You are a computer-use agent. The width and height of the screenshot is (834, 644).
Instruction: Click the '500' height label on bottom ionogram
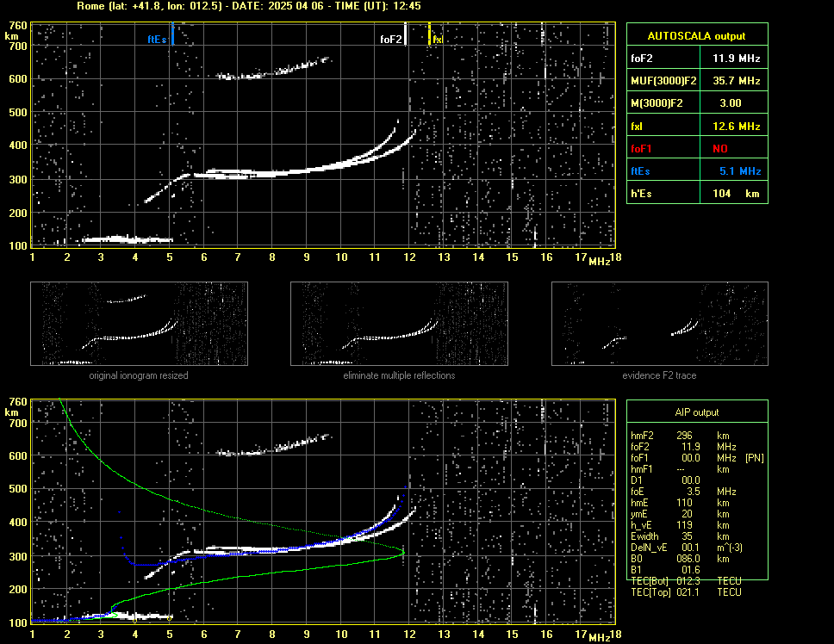18,489
